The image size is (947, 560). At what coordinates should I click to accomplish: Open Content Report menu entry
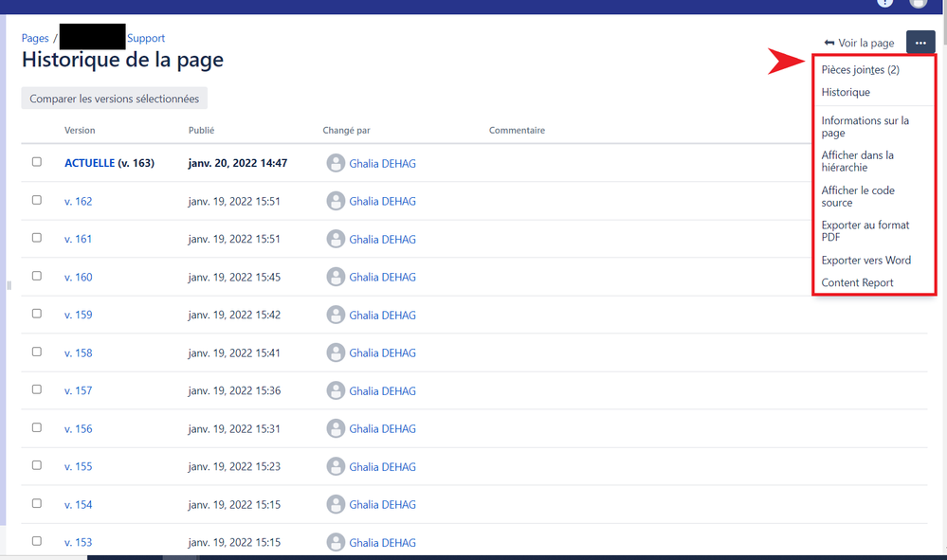pos(857,282)
